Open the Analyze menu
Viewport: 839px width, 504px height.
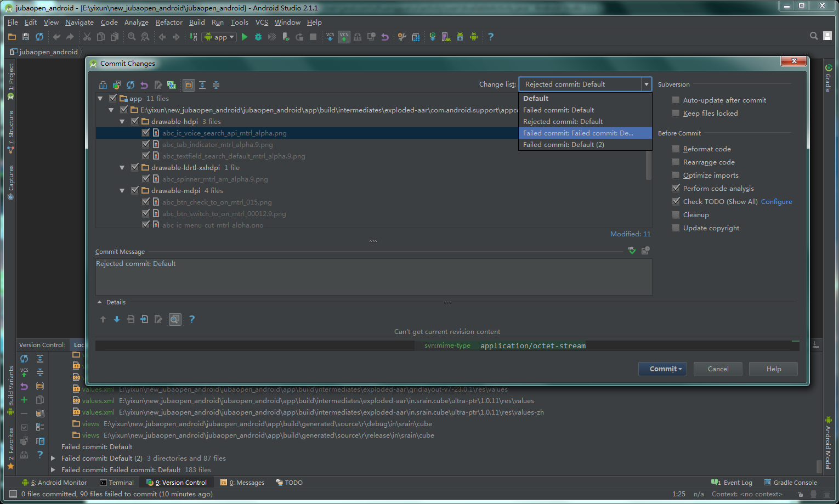137,22
